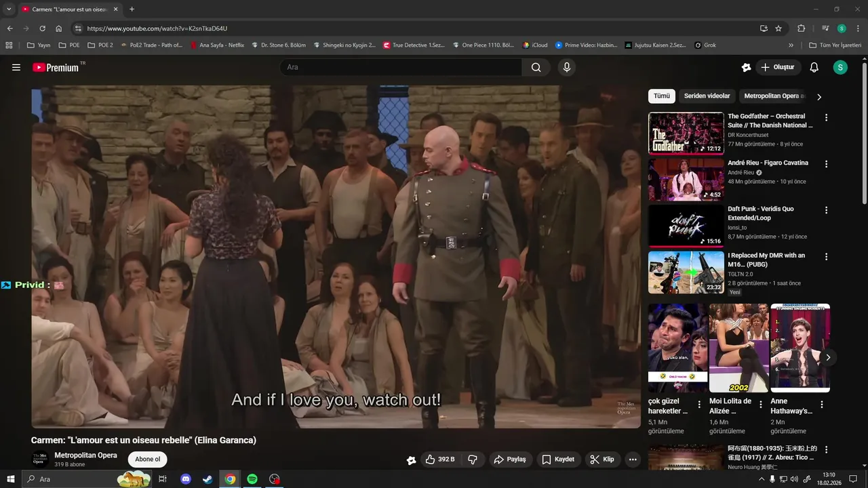Screen dimensions: 868x488
Task: Open YouTube notifications bell
Action: coord(814,67)
